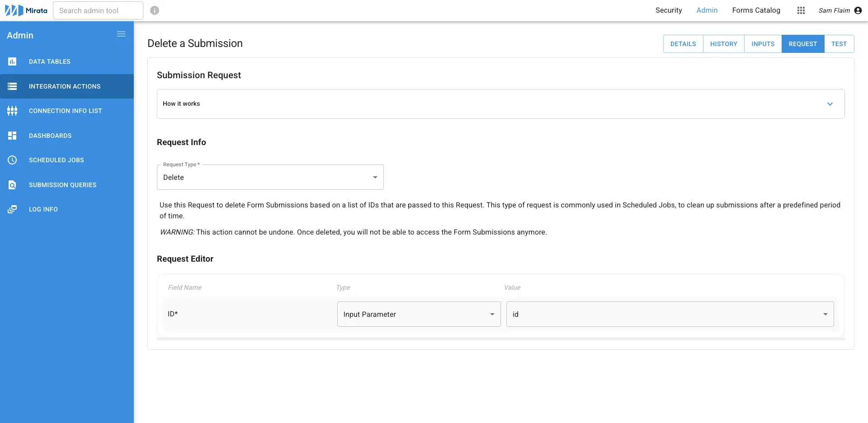
Task: Open Connection Info List from sidebar
Action: point(66,111)
